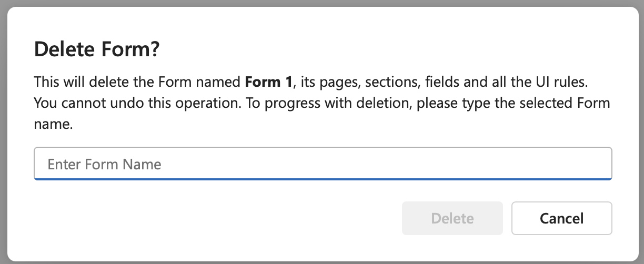644x264 pixels.
Task: Choose Cancel to keep Form 1
Action: click(561, 218)
